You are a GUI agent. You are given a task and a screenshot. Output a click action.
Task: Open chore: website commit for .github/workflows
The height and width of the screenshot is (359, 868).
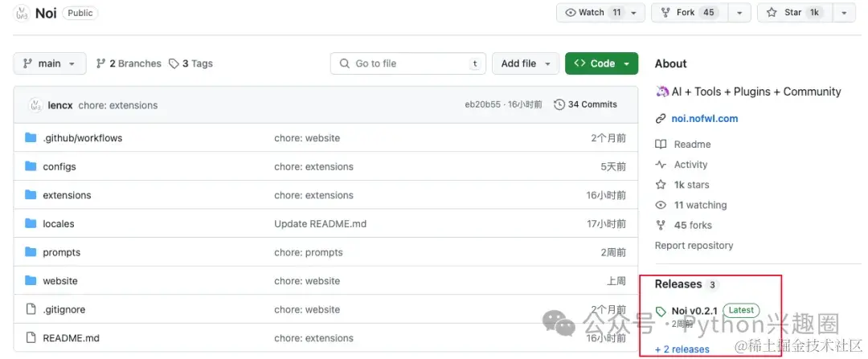pos(307,138)
